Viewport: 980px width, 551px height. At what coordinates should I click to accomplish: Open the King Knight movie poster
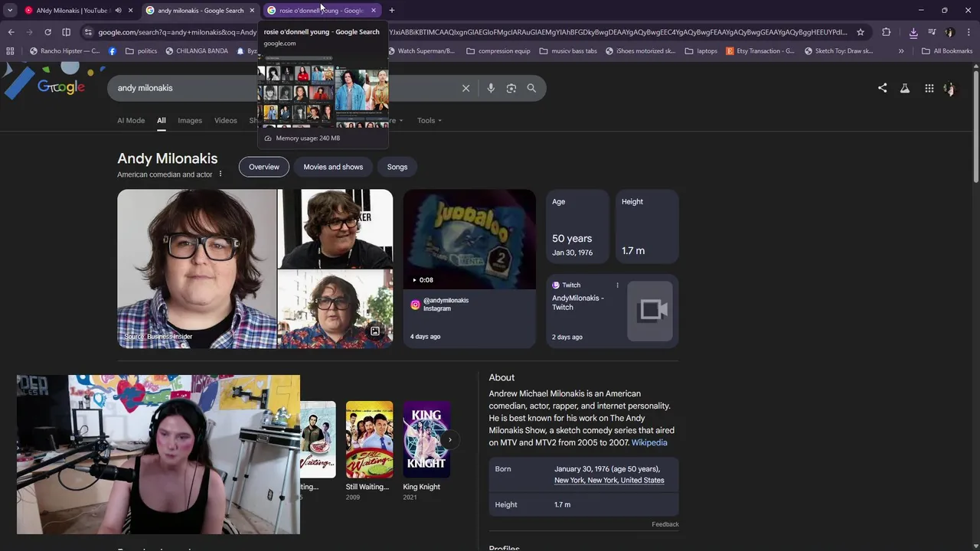(426, 439)
